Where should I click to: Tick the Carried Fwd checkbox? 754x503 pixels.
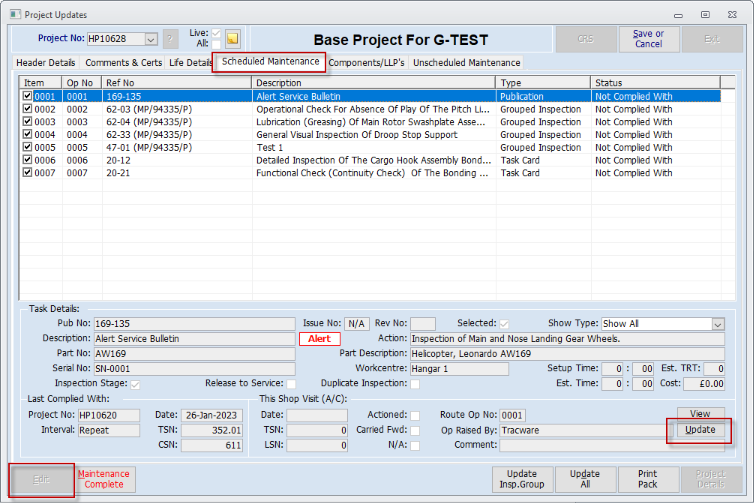tap(415, 430)
